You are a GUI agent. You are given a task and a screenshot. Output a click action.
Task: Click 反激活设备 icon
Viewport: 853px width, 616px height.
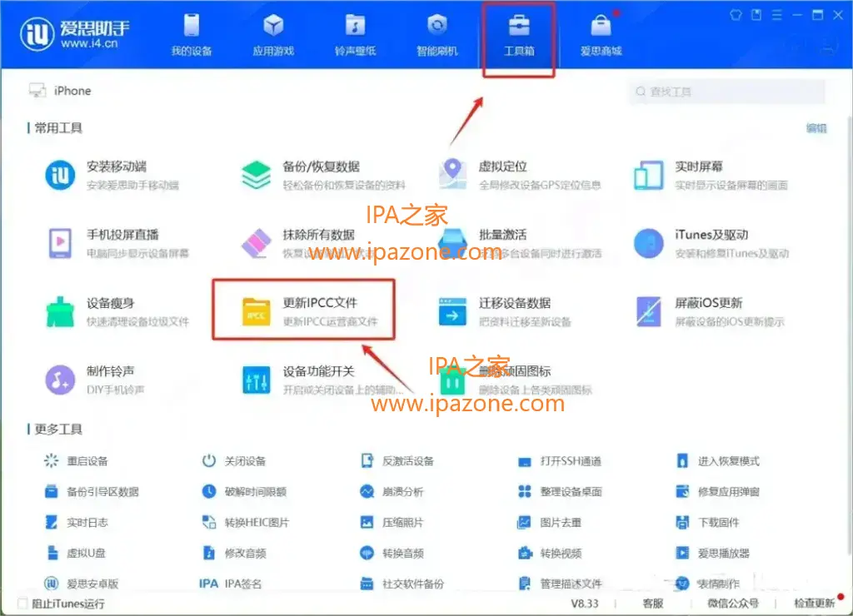click(x=367, y=460)
